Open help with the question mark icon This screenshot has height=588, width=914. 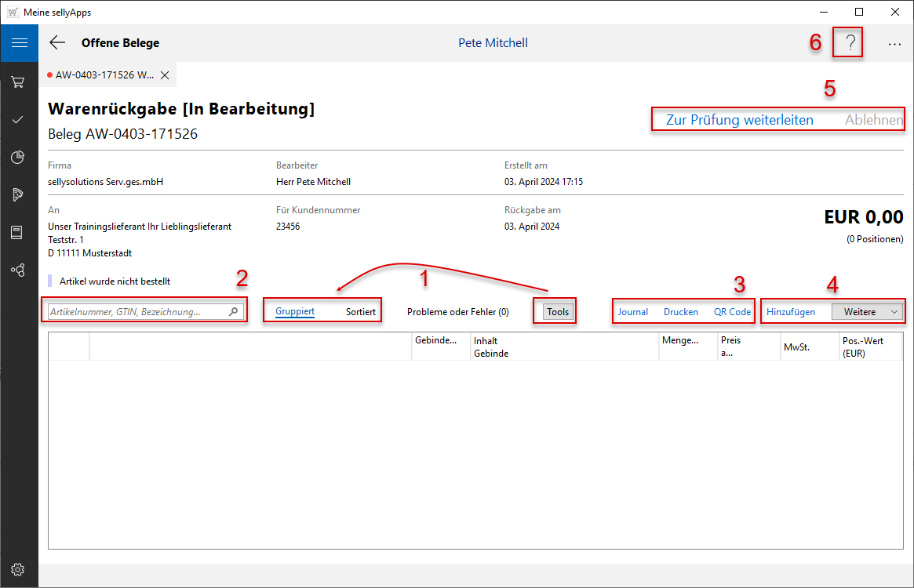(850, 43)
